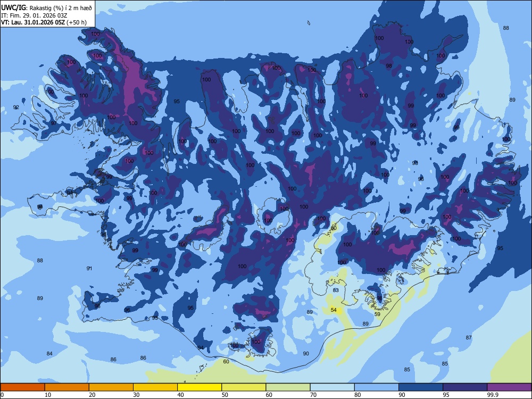Pick the pale yellow 50–60 legend swatch
Screen dimensions: 532x399
(x=244, y=387)
